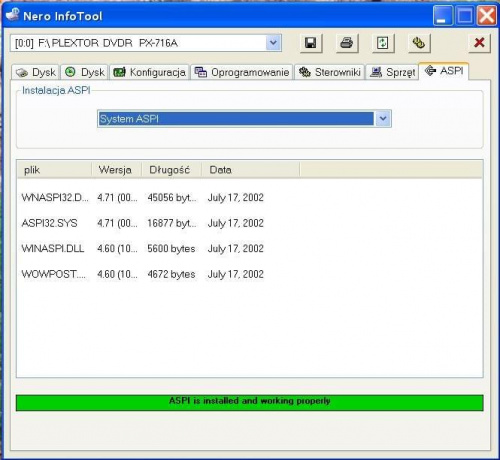500x460 pixels.
Task: Click the green ASPI is installed status bar
Action: (250, 403)
